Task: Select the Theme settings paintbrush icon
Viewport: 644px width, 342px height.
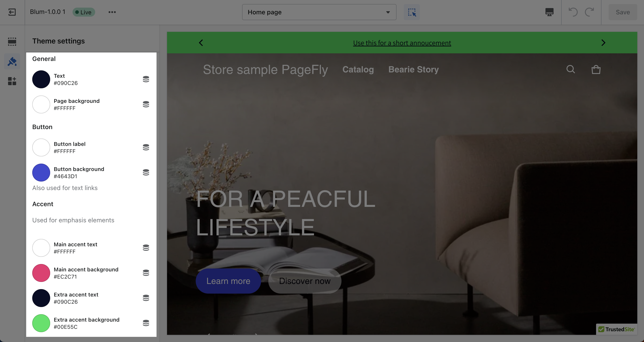Action: coord(12,61)
